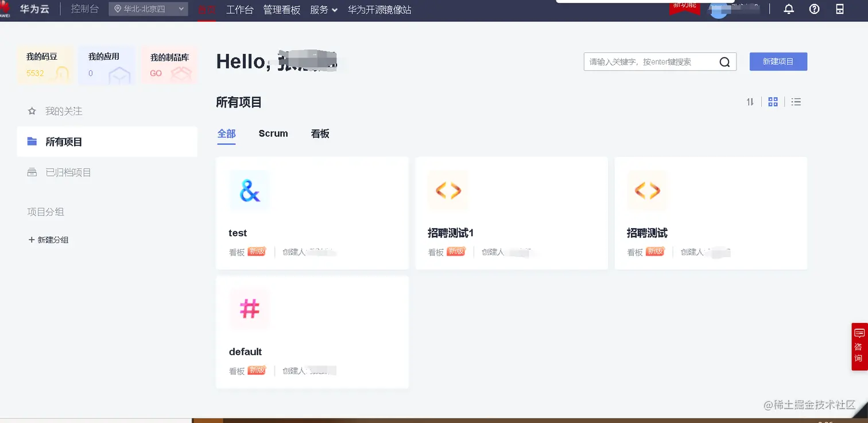This screenshot has height=423, width=868.
Task: Open the default project title
Action: (245, 352)
